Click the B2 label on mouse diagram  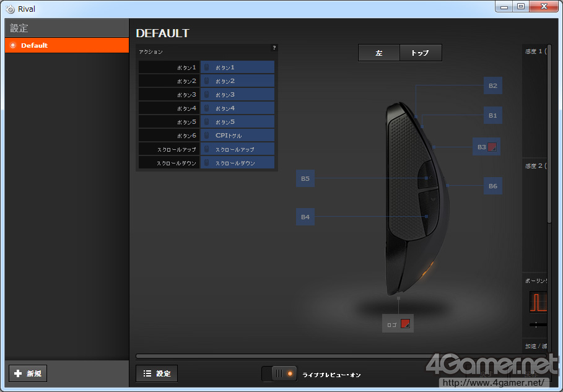click(492, 85)
